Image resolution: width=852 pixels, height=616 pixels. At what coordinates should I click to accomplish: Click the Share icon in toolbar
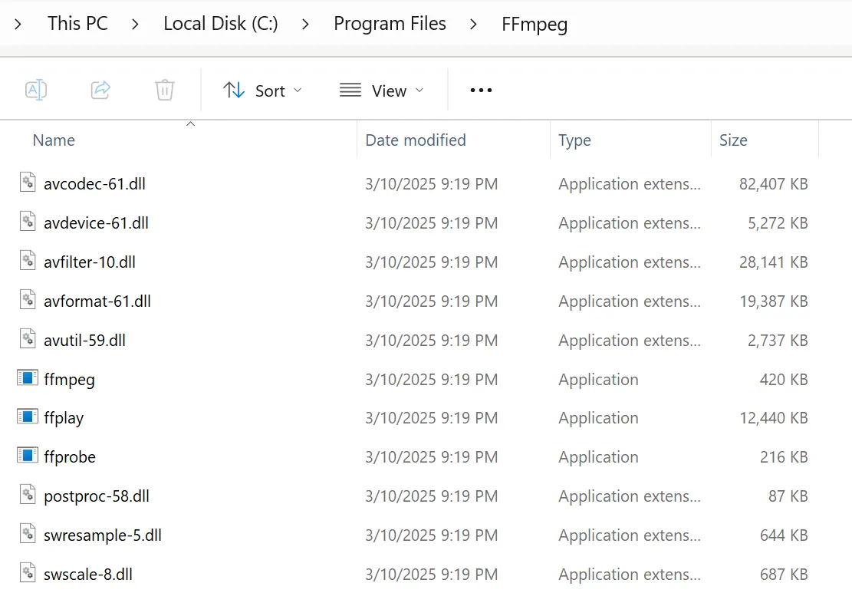click(100, 91)
